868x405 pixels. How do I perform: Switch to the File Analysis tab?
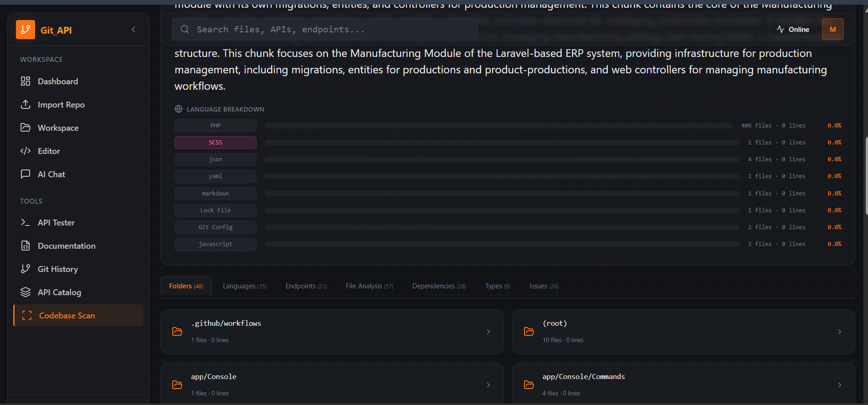point(369,286)
